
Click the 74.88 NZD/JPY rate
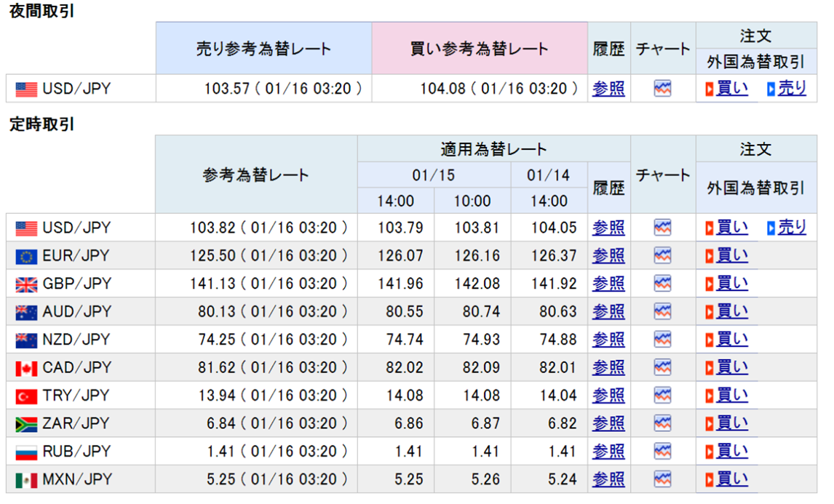coord(558,340)
